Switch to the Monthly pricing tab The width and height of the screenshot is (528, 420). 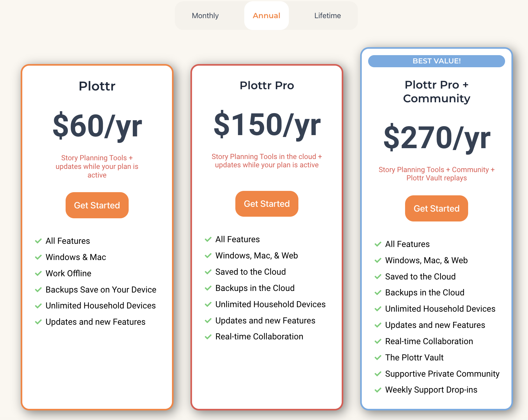205,15
